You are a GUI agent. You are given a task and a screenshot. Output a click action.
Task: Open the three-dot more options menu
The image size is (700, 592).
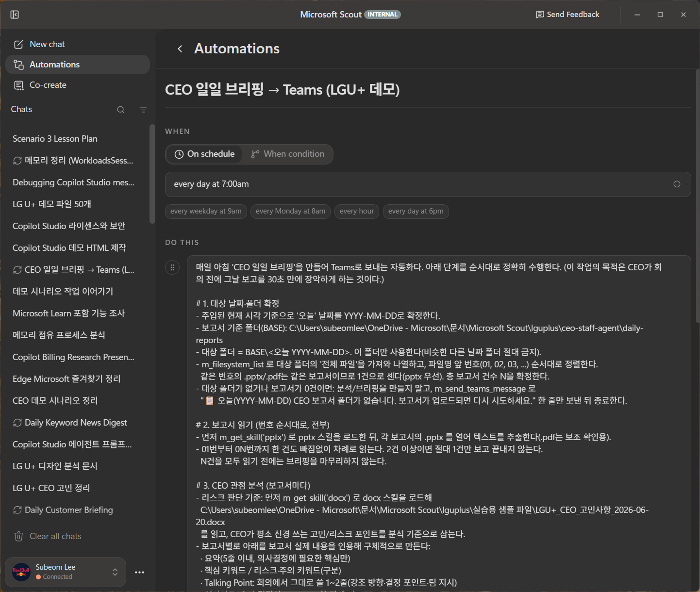tap(140, 572)
